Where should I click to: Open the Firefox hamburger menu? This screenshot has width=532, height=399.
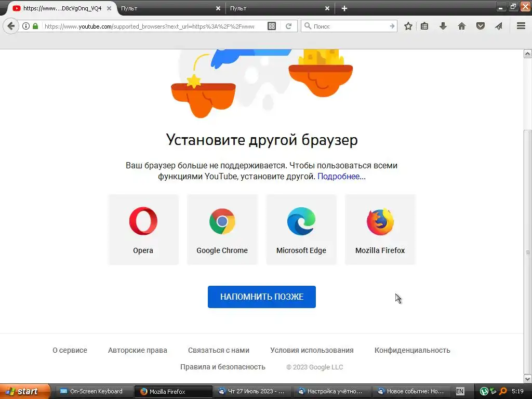tap(521, 26)
